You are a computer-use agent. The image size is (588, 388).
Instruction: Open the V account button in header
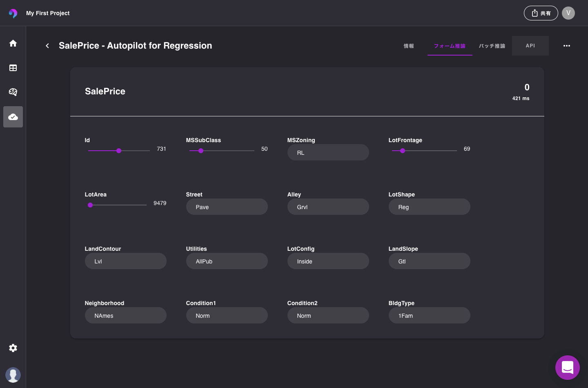(x=568, y=13)
